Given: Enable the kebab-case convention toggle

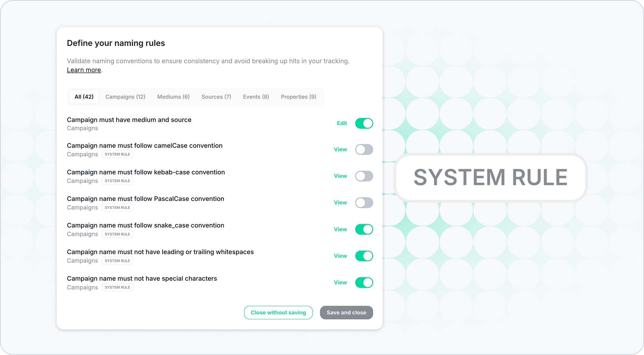Looking at the screenshot, I should 364,176.
